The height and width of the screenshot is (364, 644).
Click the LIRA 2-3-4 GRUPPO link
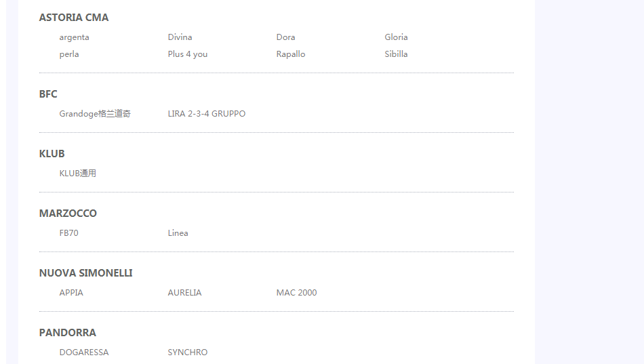[206, 114]
